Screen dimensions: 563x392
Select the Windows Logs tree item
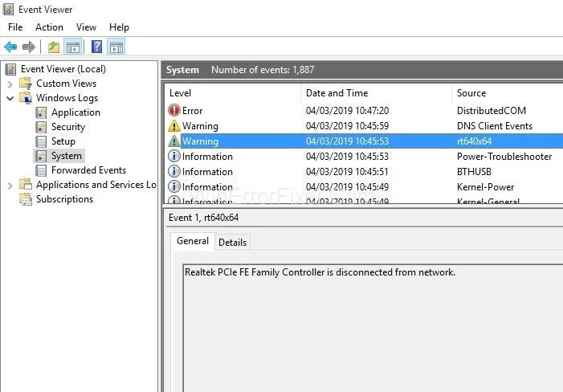coord(67,98)
